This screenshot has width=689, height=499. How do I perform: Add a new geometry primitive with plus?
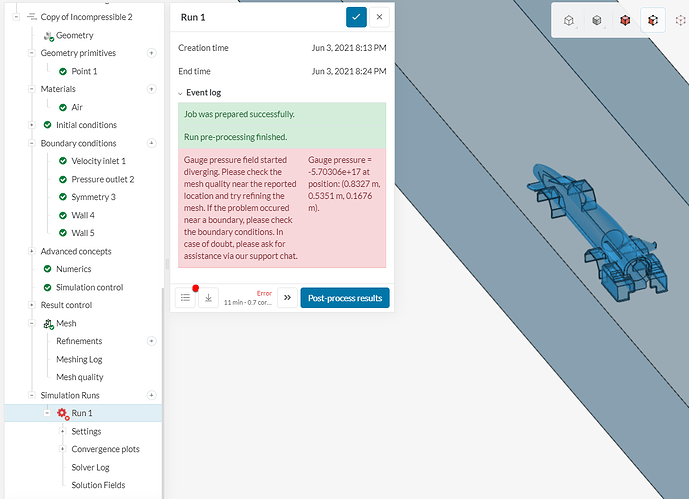pos(151,53)
